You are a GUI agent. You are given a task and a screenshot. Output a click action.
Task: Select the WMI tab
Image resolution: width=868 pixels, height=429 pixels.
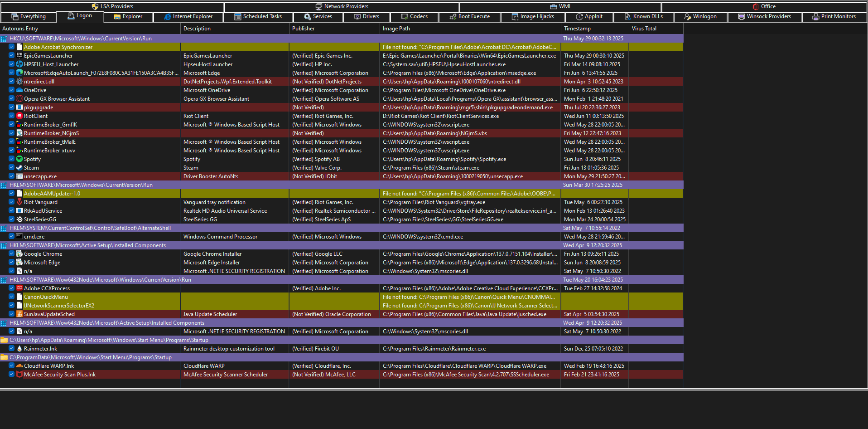pyautogui.click(x=560, y=7)
